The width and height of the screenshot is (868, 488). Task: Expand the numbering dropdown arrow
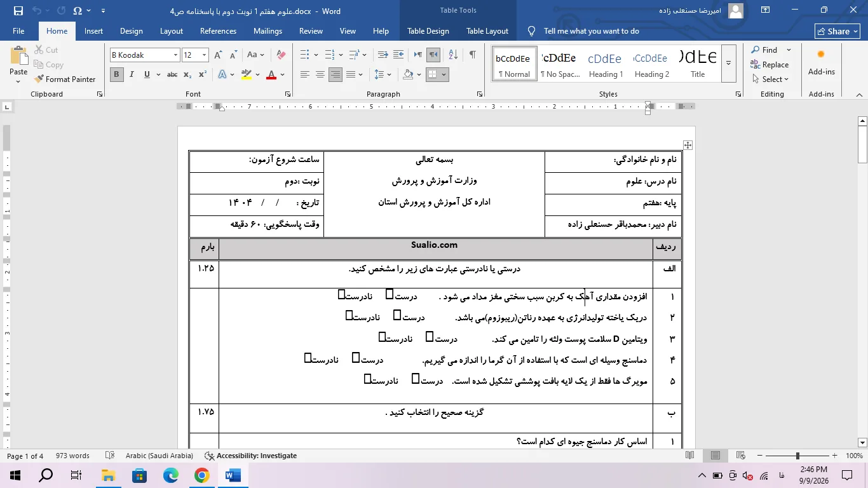pyautogui.click(x=341, y=55)
